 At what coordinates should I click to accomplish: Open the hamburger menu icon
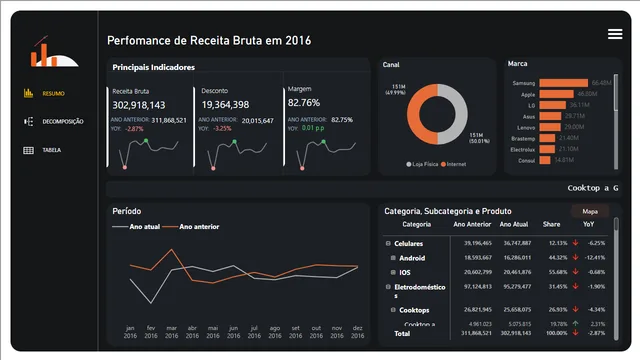pos(615,34)
